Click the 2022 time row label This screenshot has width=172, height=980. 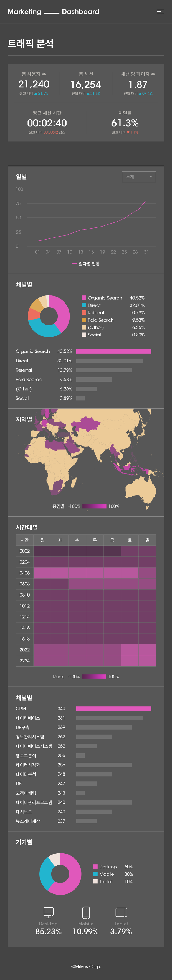tap(25, 650)
